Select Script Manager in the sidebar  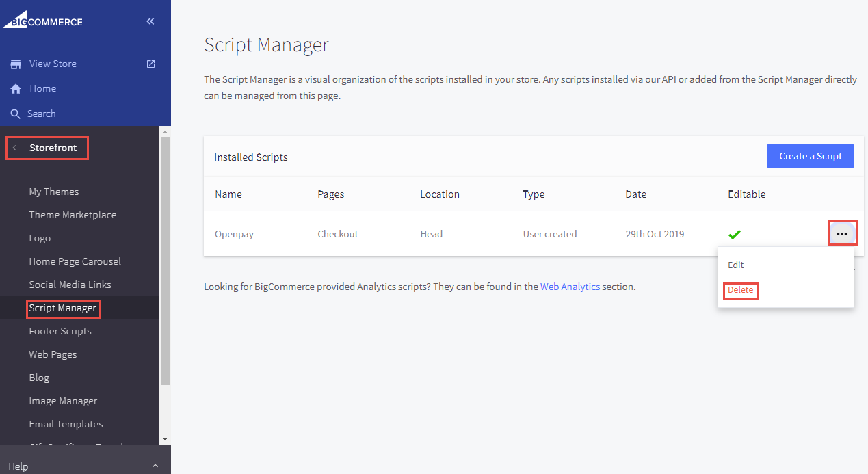point(63,308)
